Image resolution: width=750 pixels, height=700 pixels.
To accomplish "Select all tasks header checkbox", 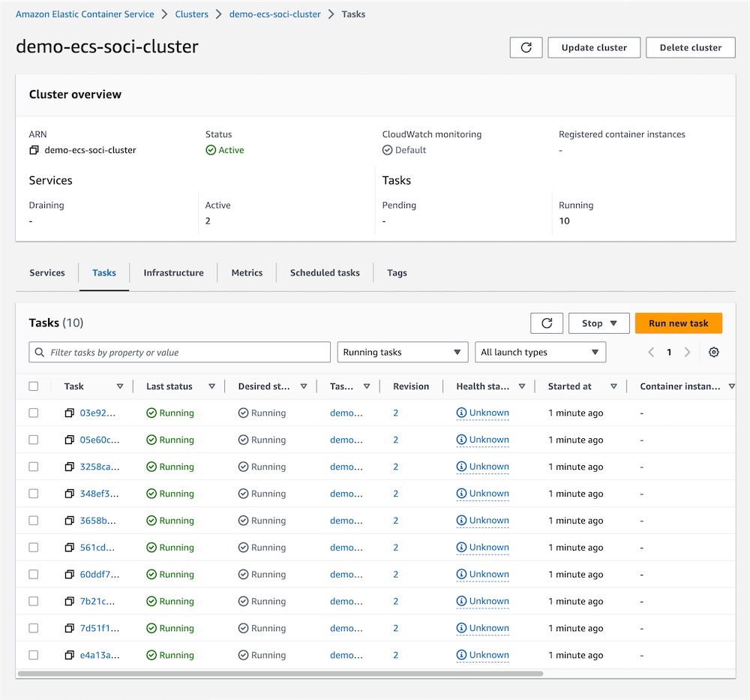I will 34,386.
